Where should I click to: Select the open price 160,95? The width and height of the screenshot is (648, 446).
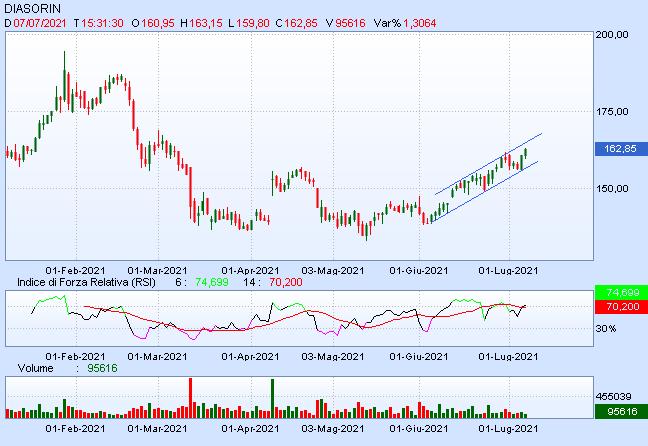(x=158, y=23)
